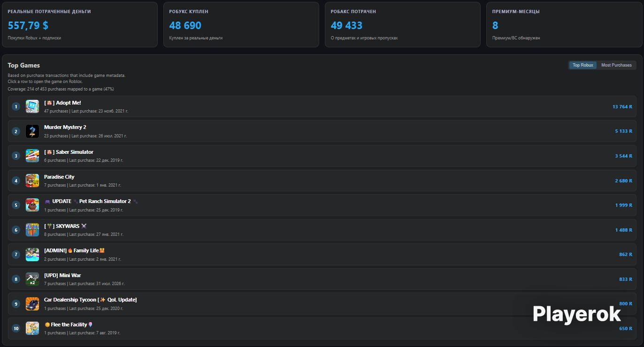This screenshot has width=644, height=347.
Task: Click the Family Life game icon
Action: (x=32, y=254)
